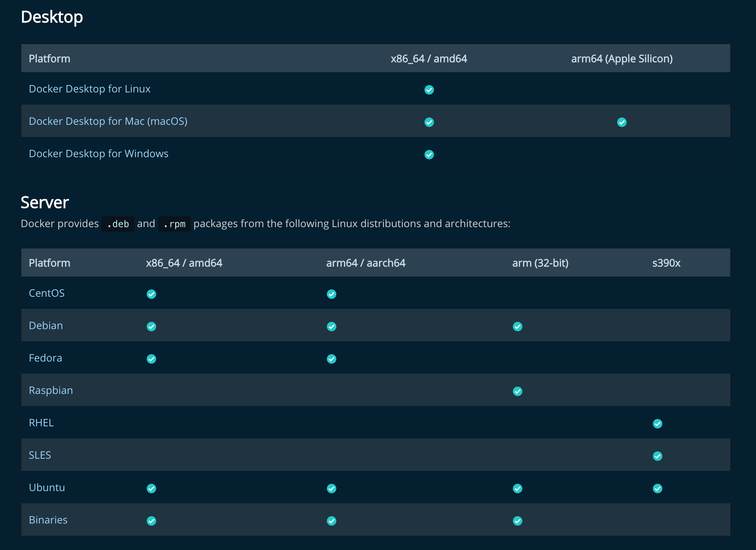This screenshot has width=756, height=550.
Task: Click Apple Silicon checkmark for Docker Desktop Mac
Action: point(622,122)
